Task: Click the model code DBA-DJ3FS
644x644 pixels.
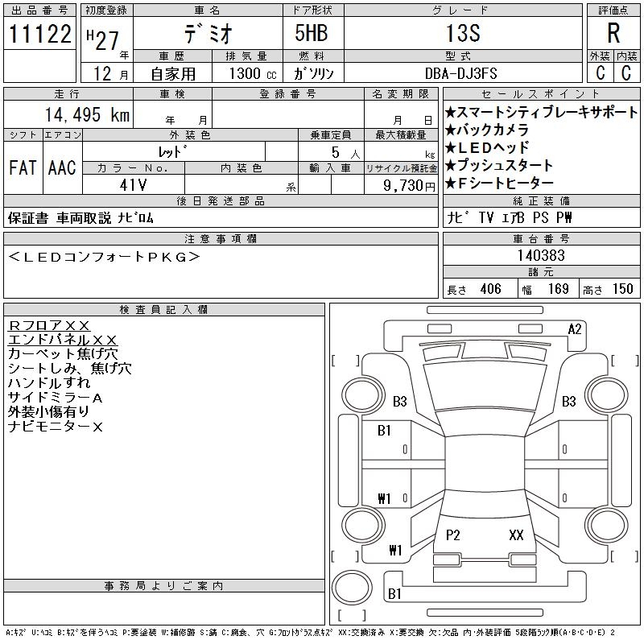Action: coord(461,73)
